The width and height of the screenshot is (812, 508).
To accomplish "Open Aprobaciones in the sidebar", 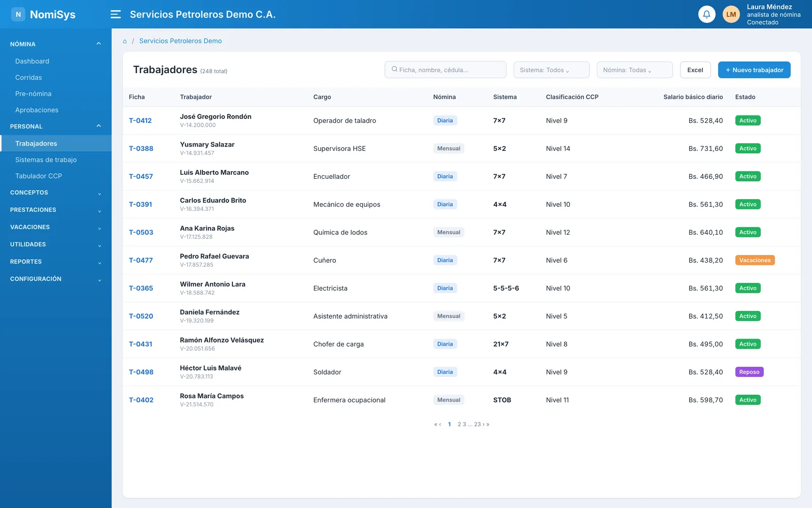I will point(56,110).
